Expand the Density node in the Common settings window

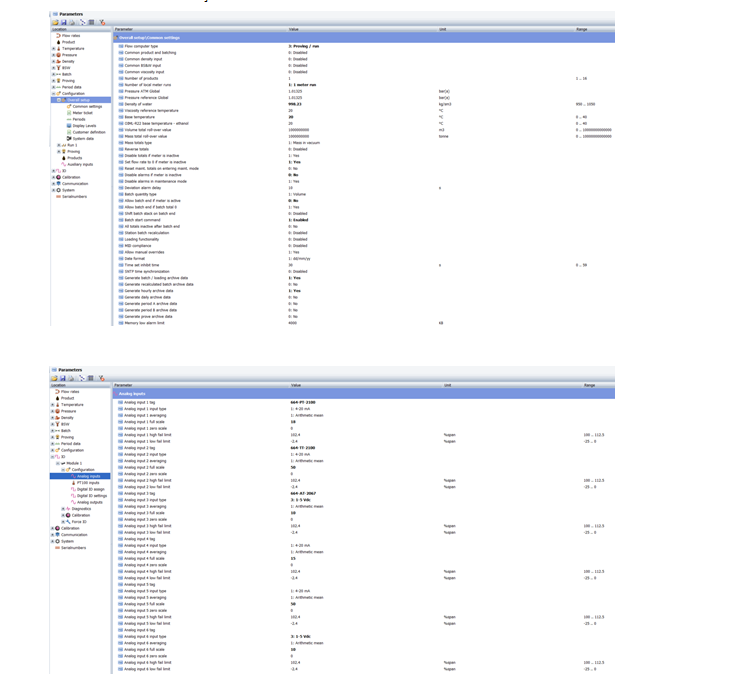(x=53, y=62)
